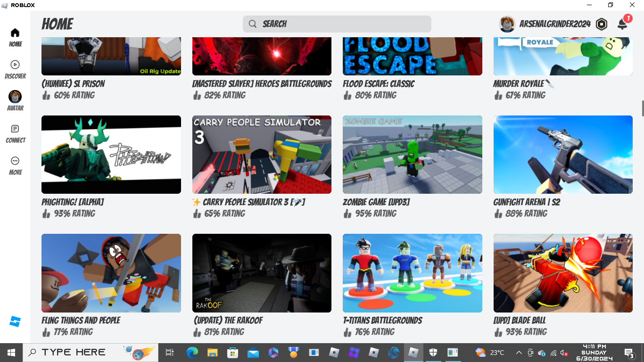
Task: Click the "95% Rating" text
Action: pos(375,214)
